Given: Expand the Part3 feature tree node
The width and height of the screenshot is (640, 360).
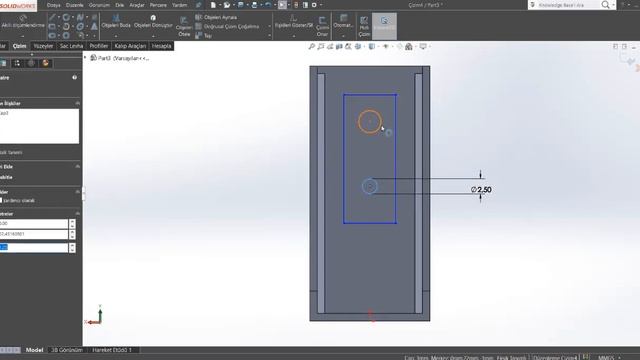Looking at the screenshot, I should tap(85, 58).
